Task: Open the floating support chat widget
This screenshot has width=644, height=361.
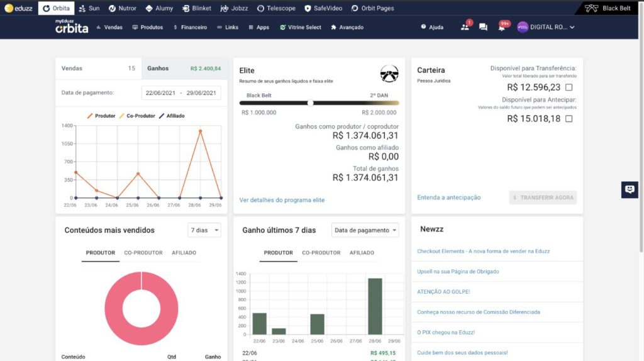Action: point(630,190)
